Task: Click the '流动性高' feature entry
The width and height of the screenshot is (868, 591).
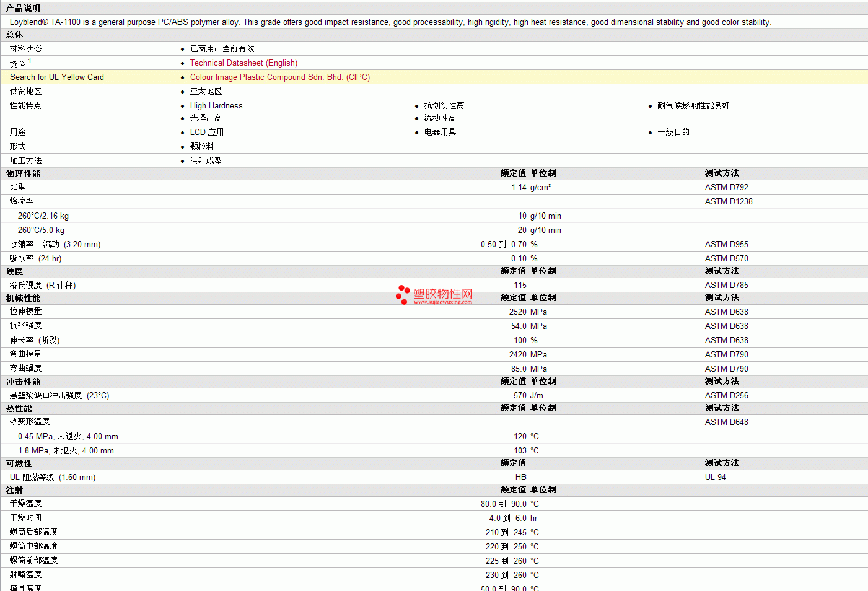Action: coord(440,118)
